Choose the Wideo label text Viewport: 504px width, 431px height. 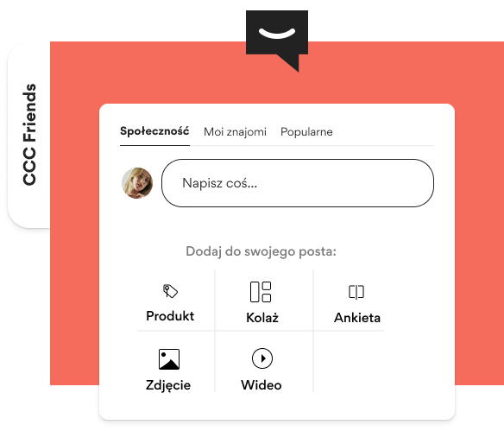(261, 385)
